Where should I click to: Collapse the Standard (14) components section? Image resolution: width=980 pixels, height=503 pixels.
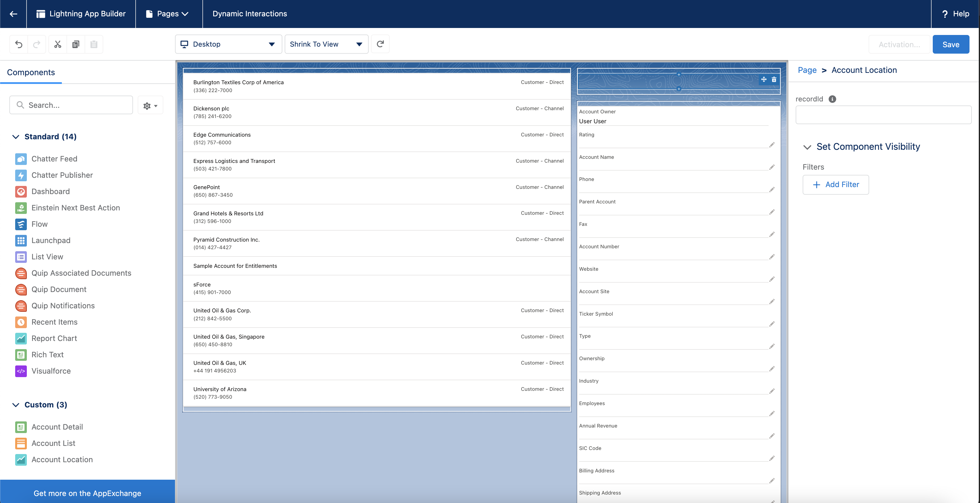15,137
